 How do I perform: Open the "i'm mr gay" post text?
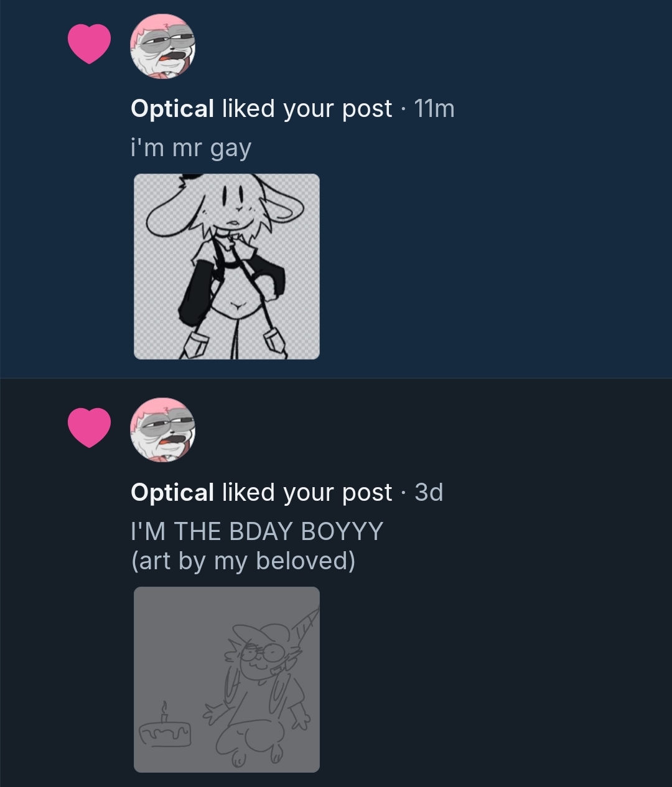click(x=191, y=148)
